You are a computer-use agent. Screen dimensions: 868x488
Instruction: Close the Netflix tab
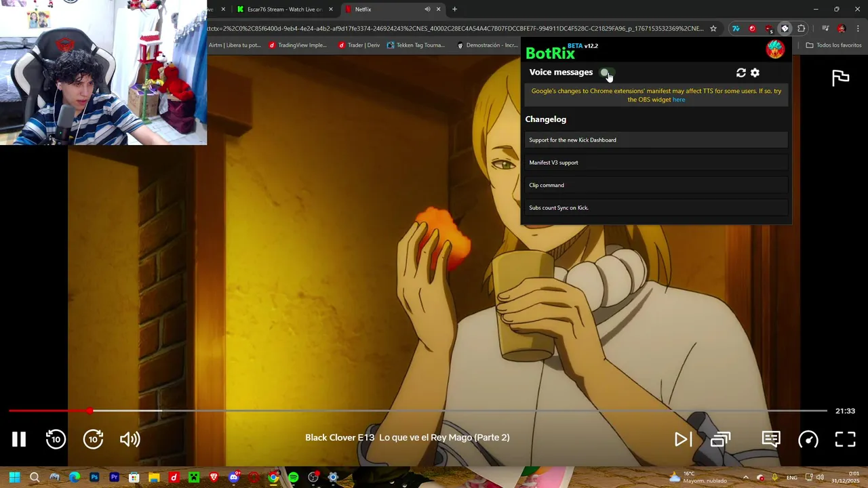(438, 9)
